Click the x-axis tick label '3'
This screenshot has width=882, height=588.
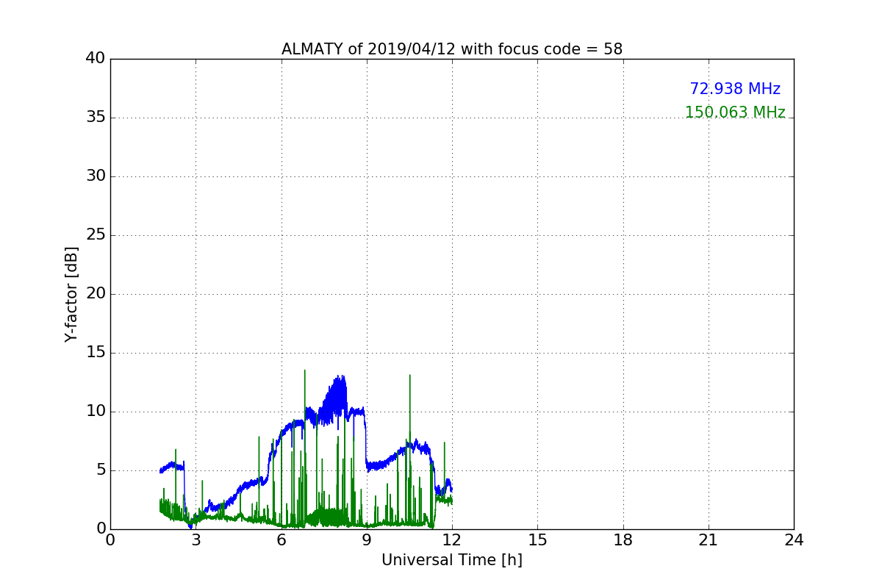(196, 540)
